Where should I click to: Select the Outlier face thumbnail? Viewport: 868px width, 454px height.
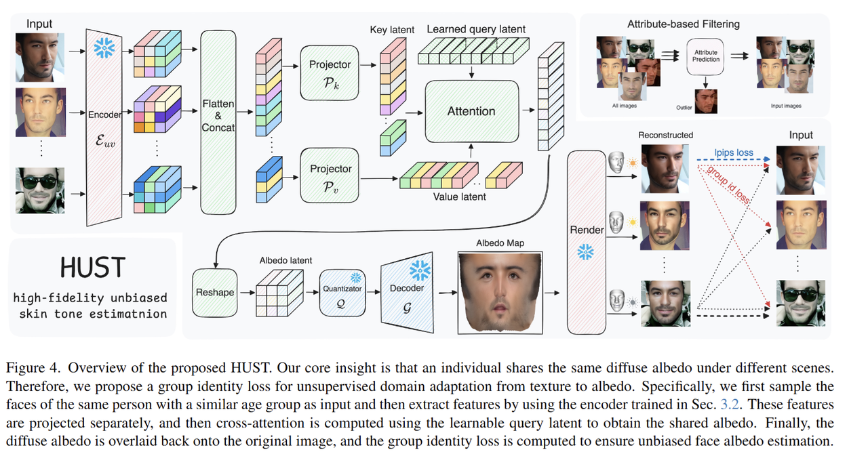click(x=705, y=101)
